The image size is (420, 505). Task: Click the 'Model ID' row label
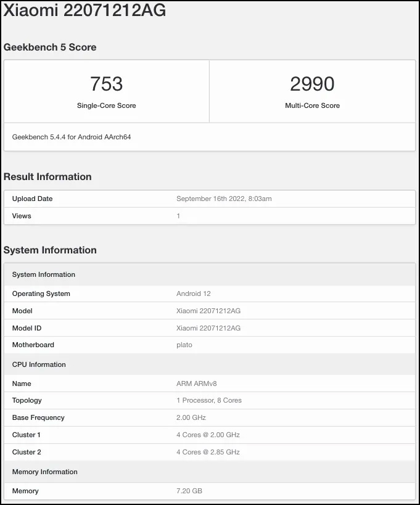pos(27,328)
